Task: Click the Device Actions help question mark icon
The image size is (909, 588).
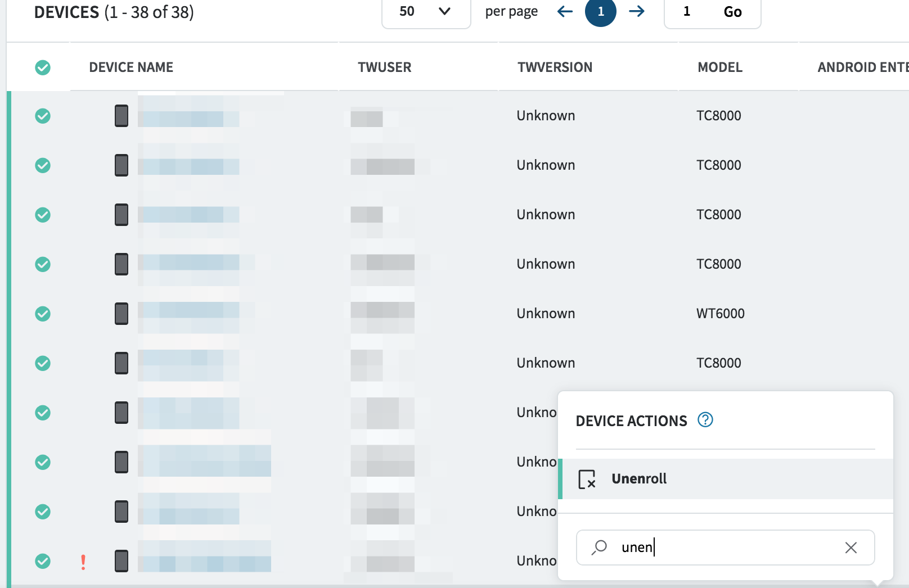Action: pyautogui.click(x=705, y=420)
